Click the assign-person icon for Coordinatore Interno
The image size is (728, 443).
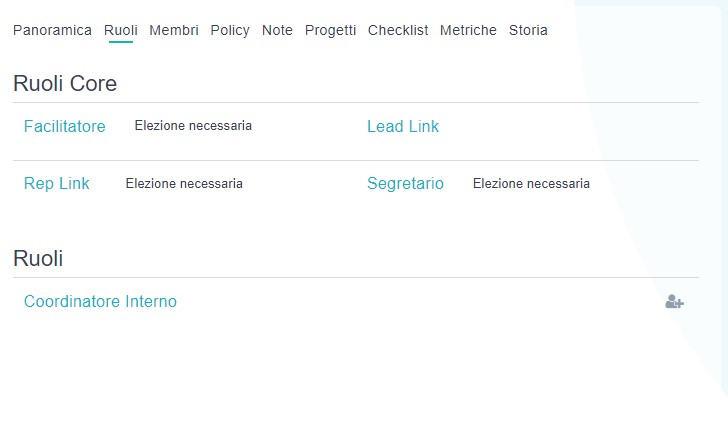coord(674,302)
